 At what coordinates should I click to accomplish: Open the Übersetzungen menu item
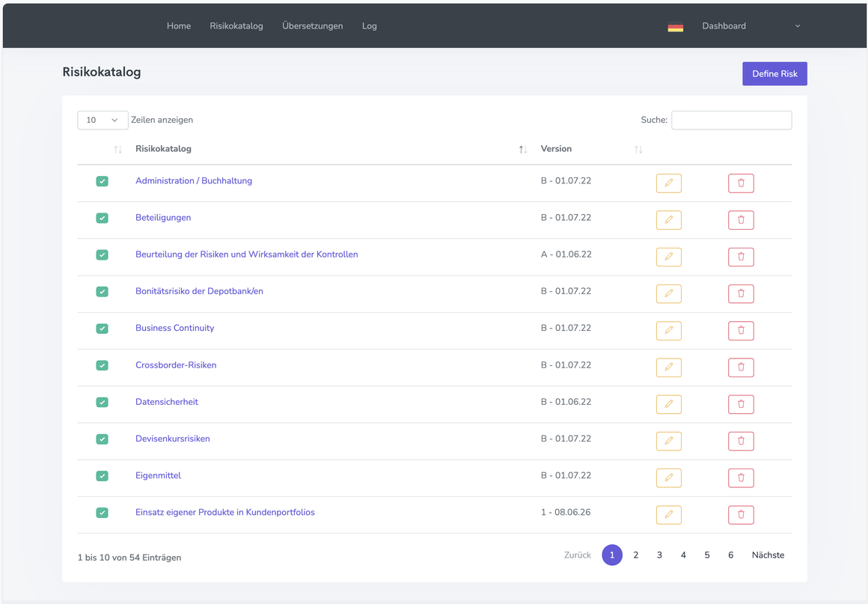pos(312,26)
